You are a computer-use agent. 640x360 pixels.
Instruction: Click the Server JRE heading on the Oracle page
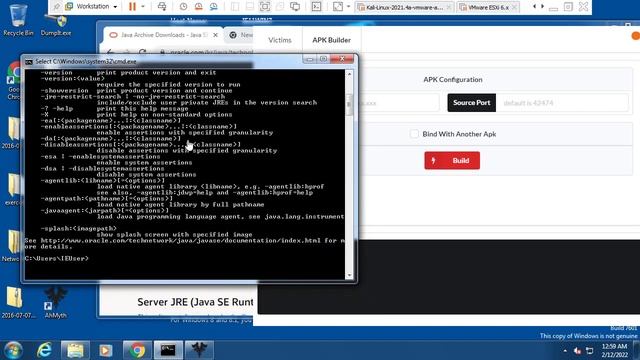[195, 302]
